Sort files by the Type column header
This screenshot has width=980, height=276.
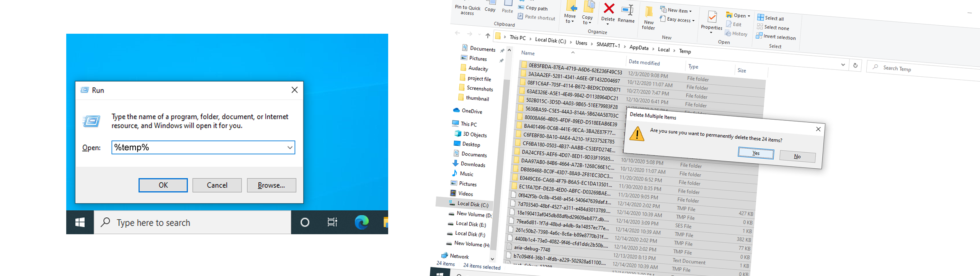tap(693, 66)
